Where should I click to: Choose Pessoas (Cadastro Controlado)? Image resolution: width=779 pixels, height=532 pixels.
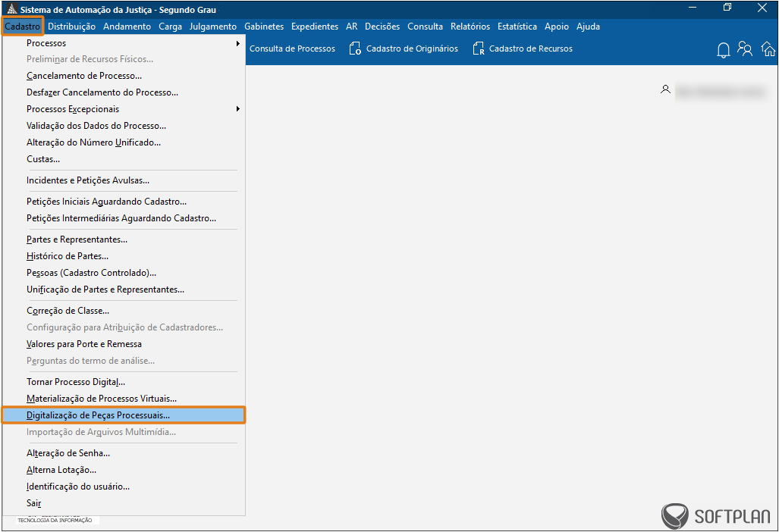(x=124, y=273)
